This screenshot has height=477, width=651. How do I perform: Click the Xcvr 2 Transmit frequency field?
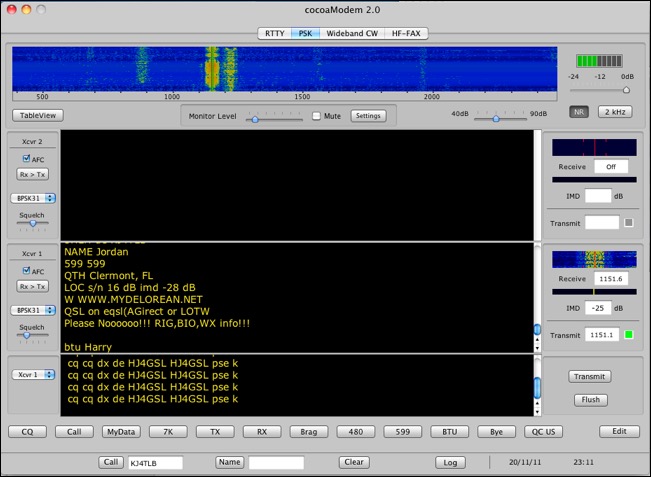click(602, 223)
